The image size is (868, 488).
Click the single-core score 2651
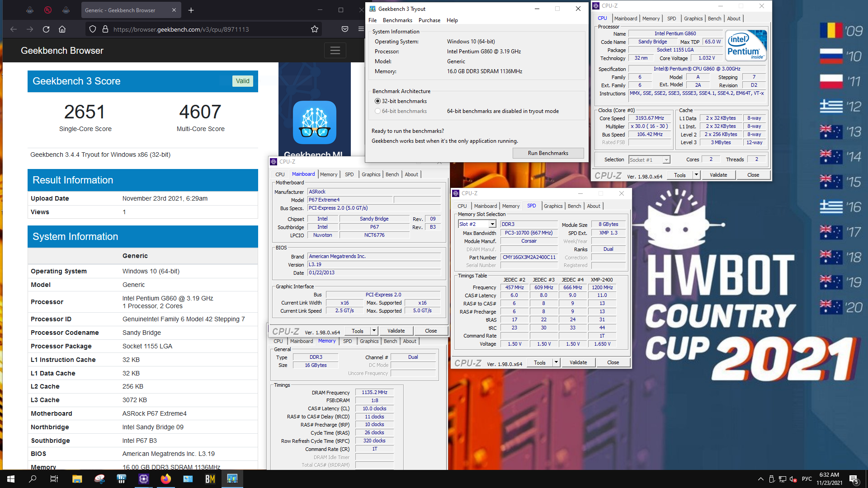(x=85, y=112)
